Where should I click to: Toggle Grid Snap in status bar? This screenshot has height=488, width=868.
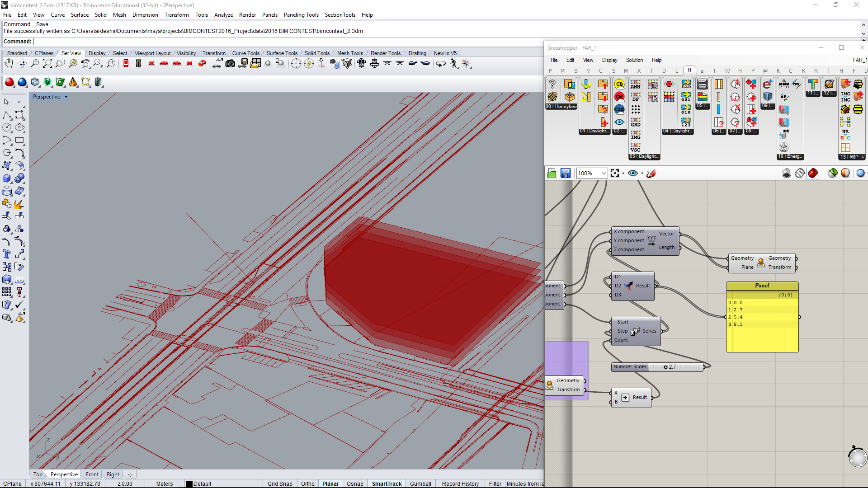[280, 483]
